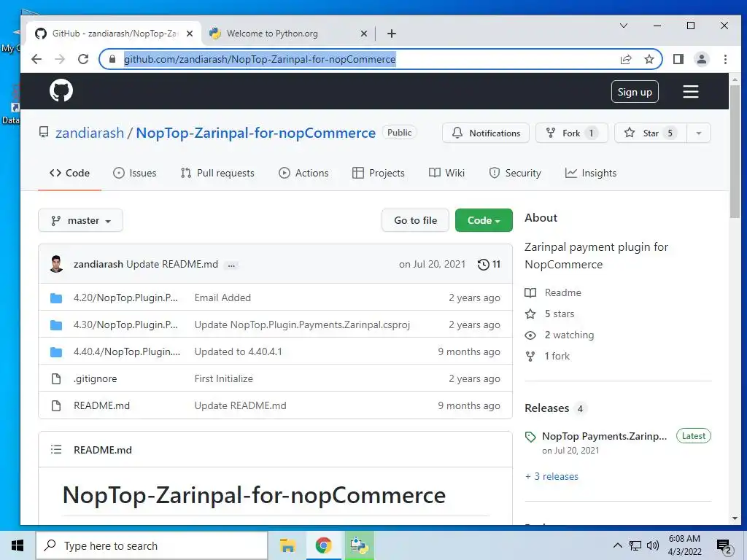Open the Actions tab
Screen dimensions: 747x560
pyautogui.click(x=303, y=173)
